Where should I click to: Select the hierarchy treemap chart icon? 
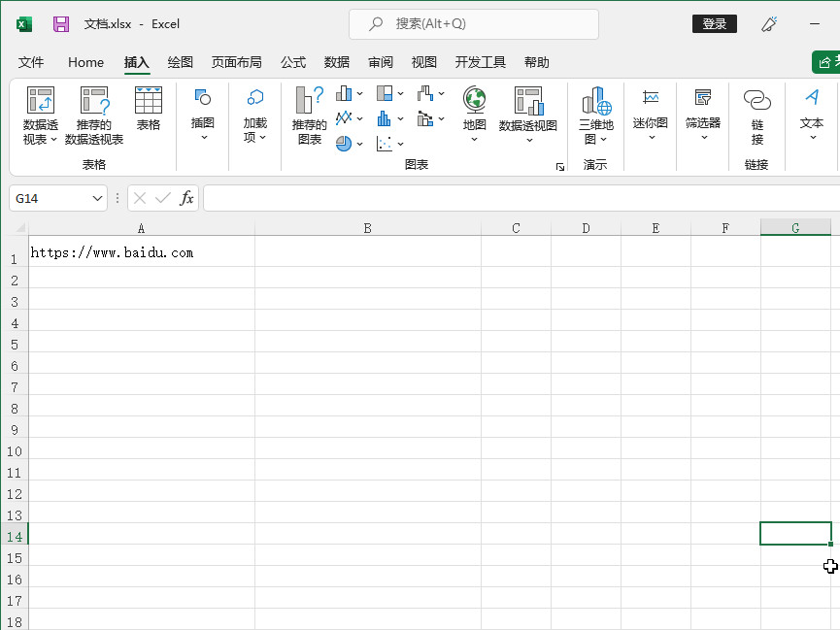point(385,94)
